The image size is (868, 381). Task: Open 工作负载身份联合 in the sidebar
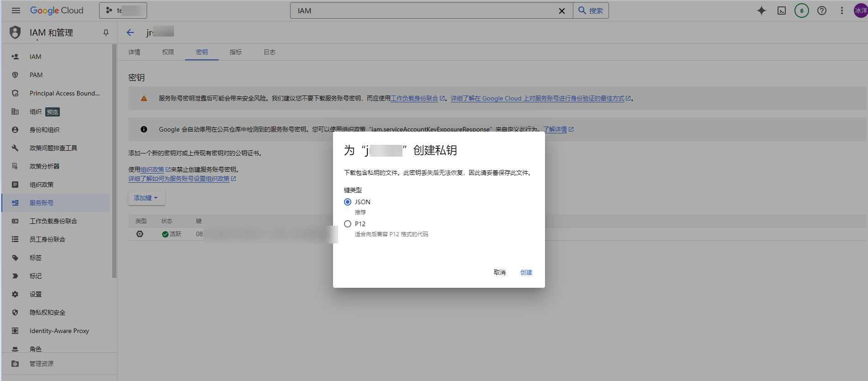pyautogui.click(x=56, y=221)
